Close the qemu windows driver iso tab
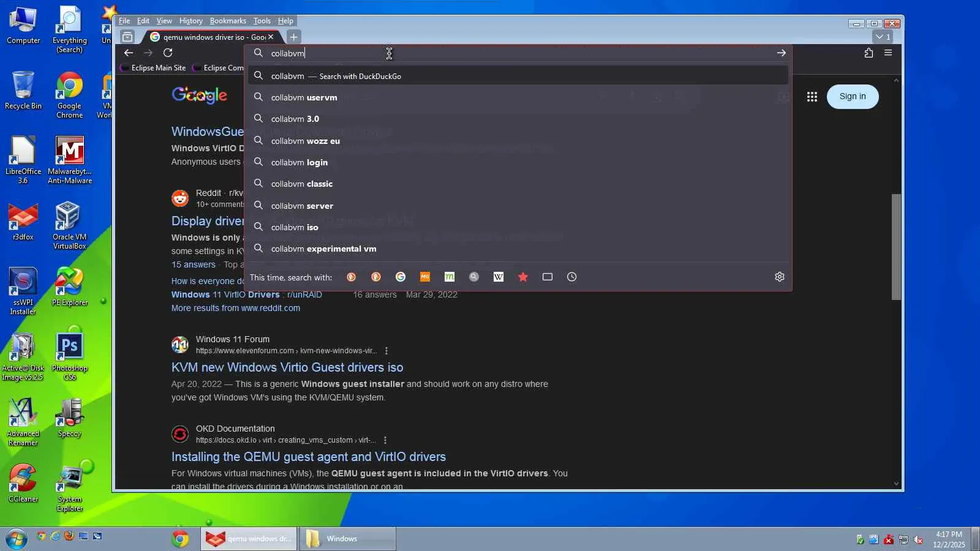This screenshot has width=980, height=551. [271, 37]
